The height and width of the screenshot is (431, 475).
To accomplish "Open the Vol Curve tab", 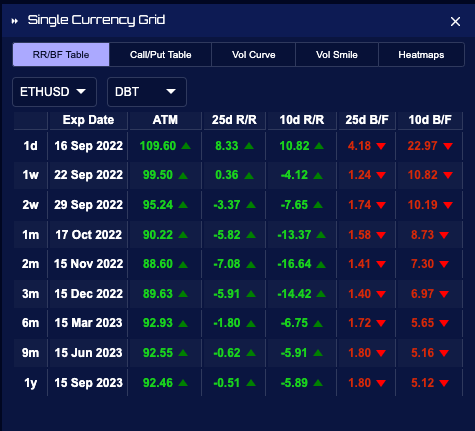I will point(253,55).
